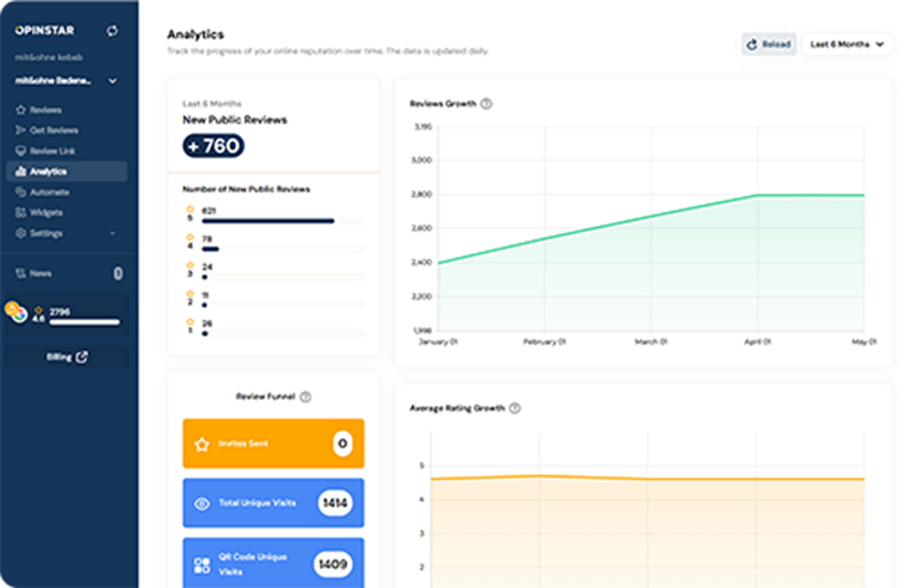Open Reviews Growth help tooltip icon
The image size is (917, 588).
coord(486,104)
